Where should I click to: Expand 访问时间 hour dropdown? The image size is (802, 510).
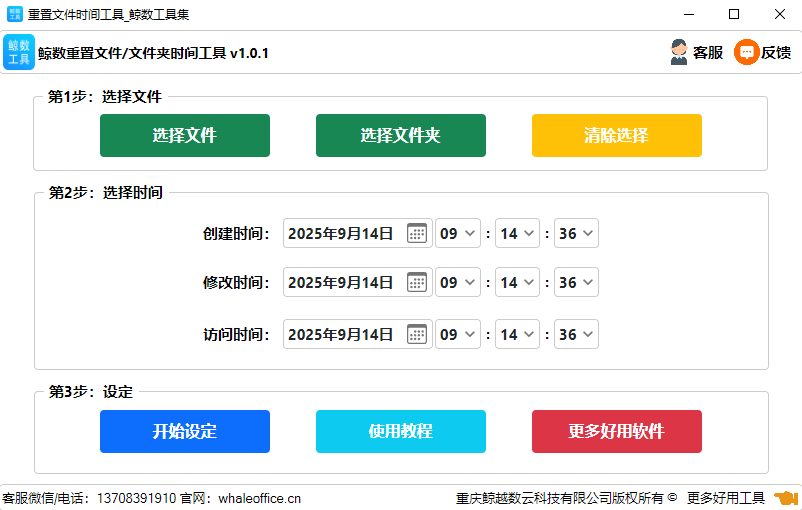click(x=458, y=335)
